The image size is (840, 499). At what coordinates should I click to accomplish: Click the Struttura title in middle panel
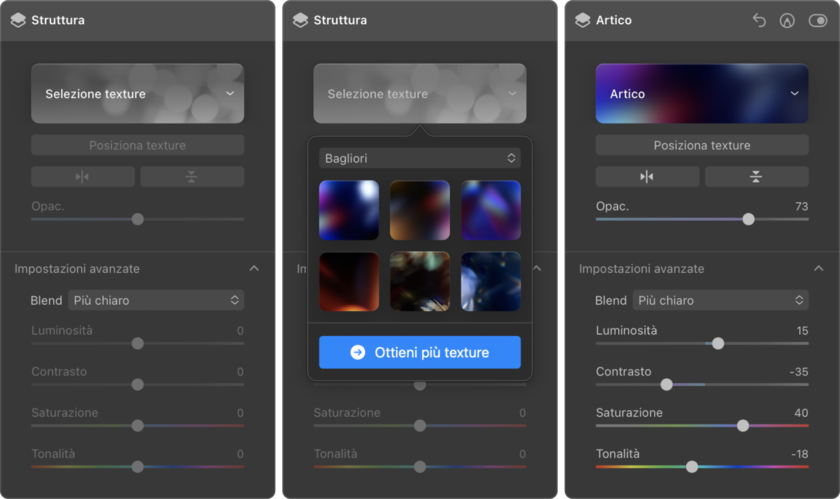click(x=340, y=20)
